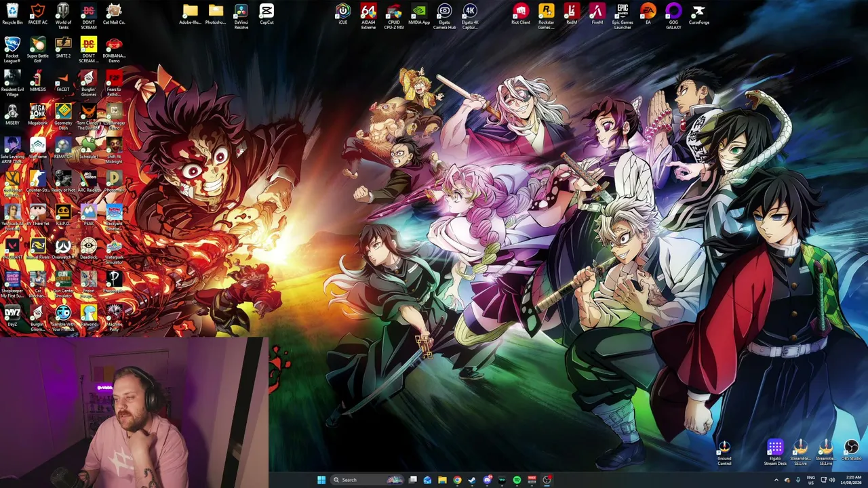The image size is (868, 488).
Task: Launch Warframe from the desktop
Action: point(38,148)
